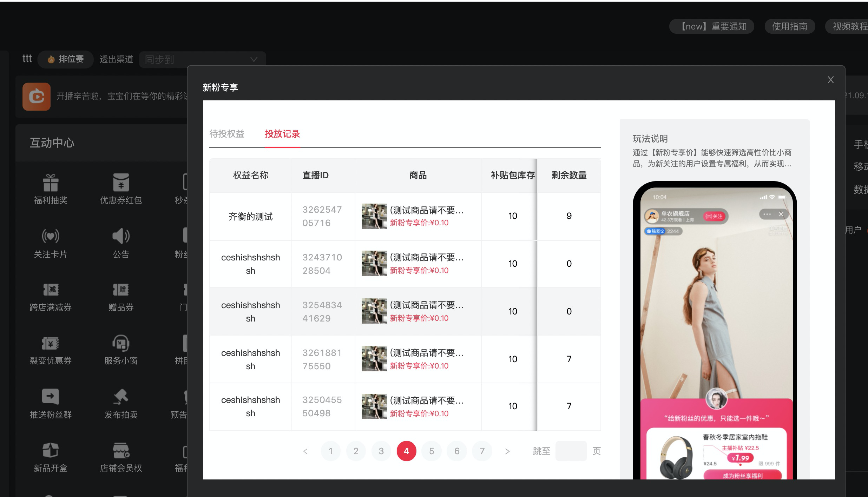The height and width of the screenshot is (497, 868).
Task: Open the 公告 announcement speaker icon
Action: (x=121, y=236)
